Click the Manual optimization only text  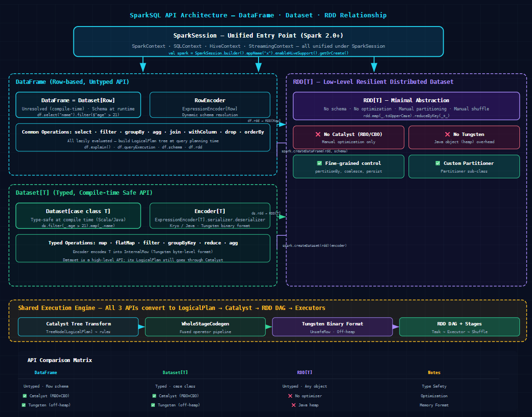point(348,142)
